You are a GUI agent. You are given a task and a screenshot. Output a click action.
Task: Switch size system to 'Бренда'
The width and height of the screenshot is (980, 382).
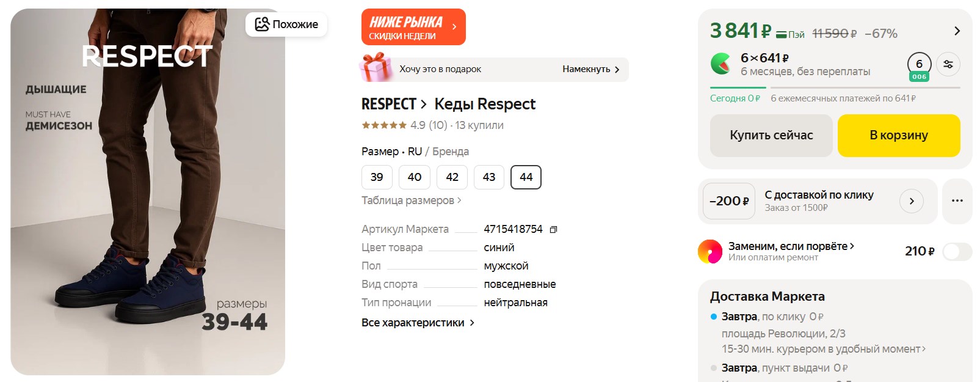[451, 152]
